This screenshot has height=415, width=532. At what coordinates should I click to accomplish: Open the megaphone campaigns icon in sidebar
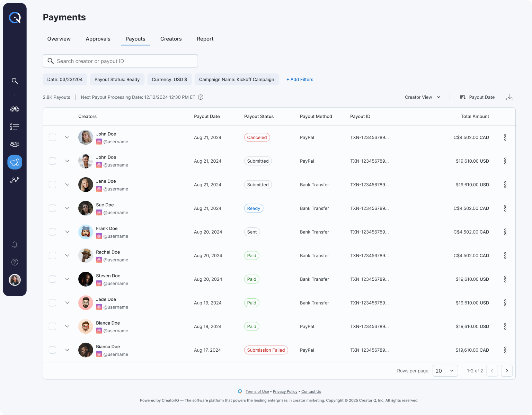click(15, 162)
